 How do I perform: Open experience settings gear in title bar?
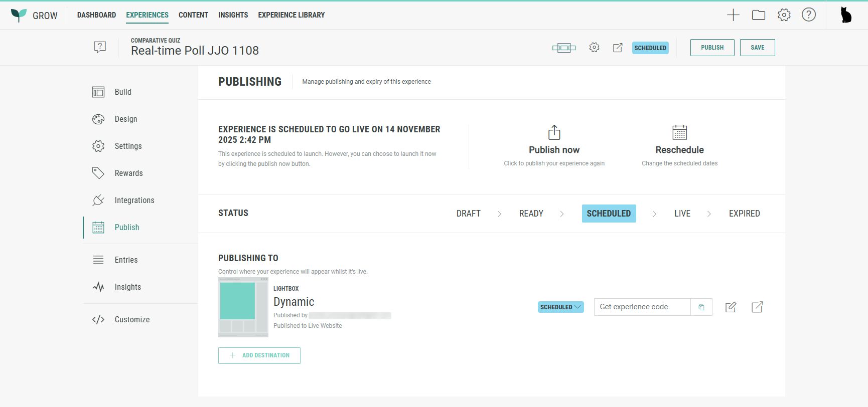click(594, 48)
